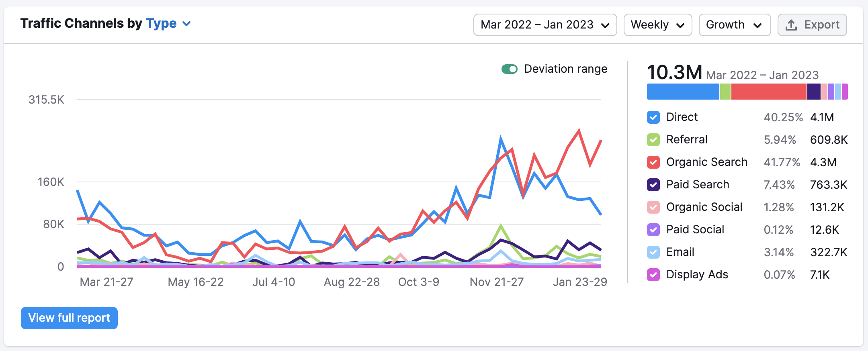Image resolution: width=868 pixels, height=351 pixels.
Task: Click the dark purple Paid Search bar segment
Action: [814, 92]
